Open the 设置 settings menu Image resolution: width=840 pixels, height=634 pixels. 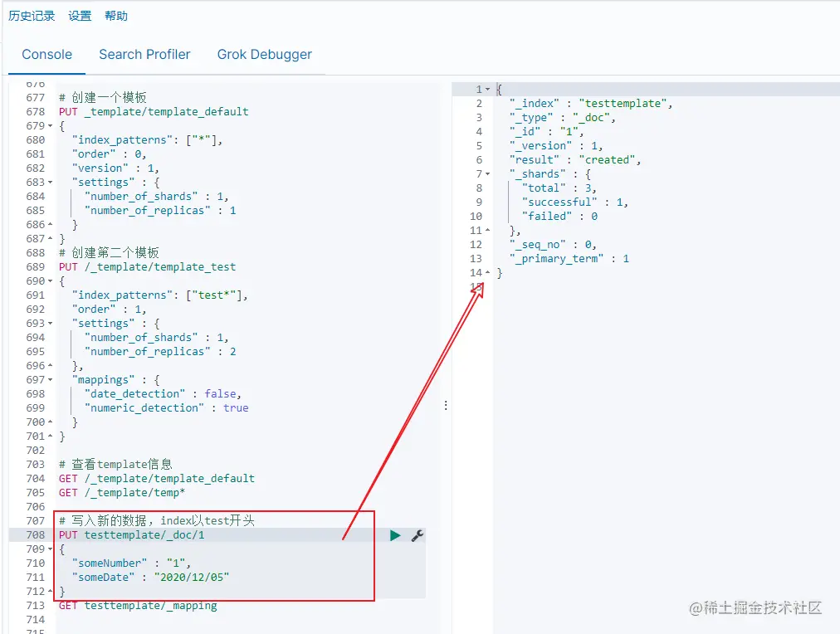click(80, 16)
